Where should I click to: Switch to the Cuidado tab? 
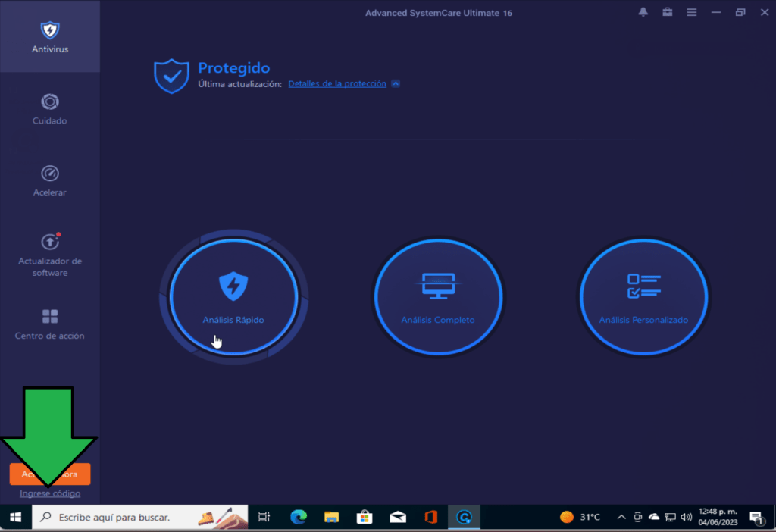(49, 109)
